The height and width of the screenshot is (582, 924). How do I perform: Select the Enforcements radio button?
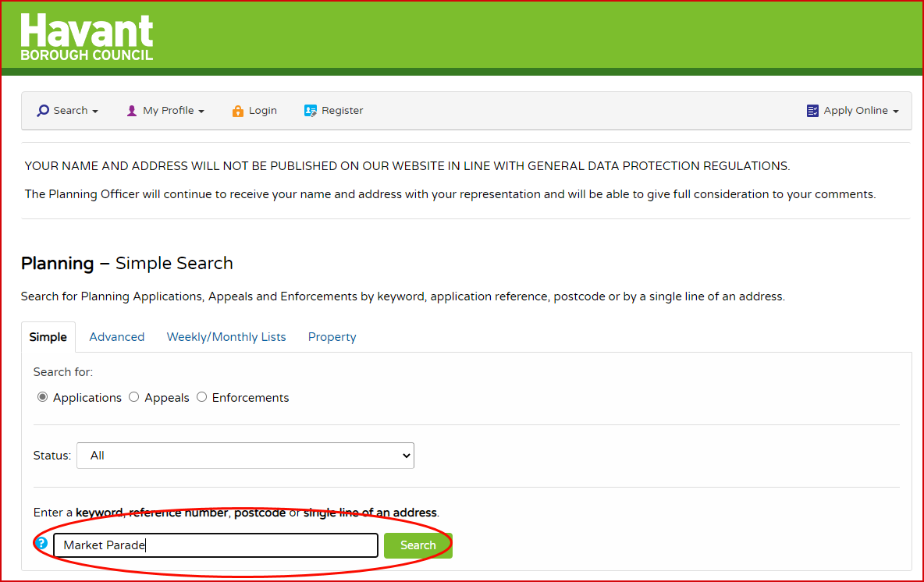click(201, 397)
